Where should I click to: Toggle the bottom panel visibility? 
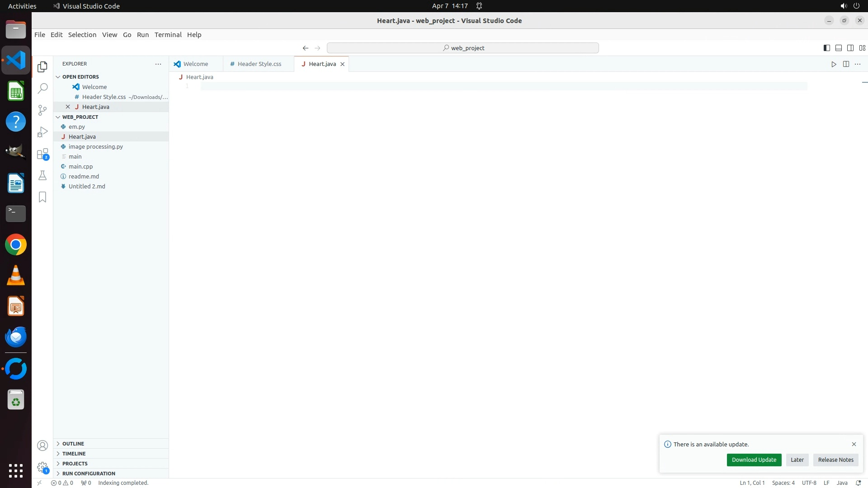(838, 48)
